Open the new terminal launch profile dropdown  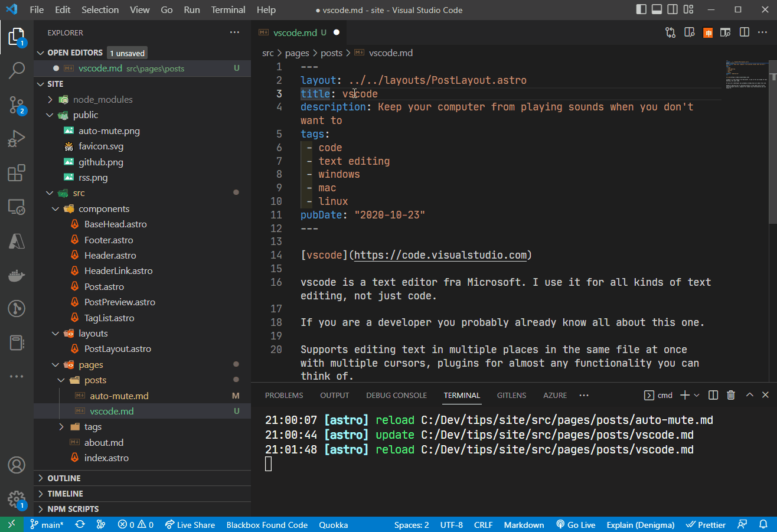click(x=697, y=395)
